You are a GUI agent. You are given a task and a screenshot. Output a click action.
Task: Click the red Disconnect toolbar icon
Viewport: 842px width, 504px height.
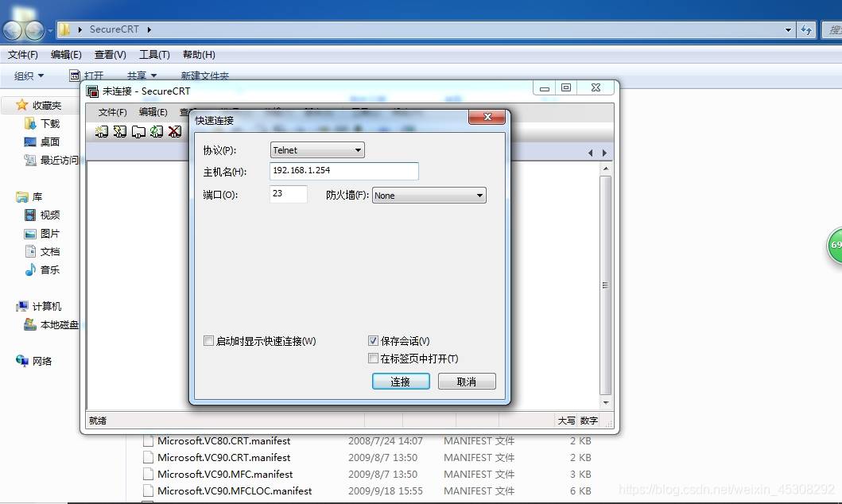click(175, 131)
